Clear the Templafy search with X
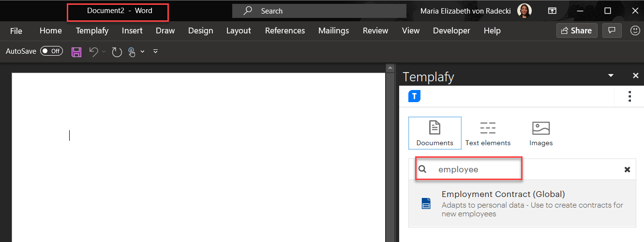This screenshot has width=644, height=242. pos(627,169)
